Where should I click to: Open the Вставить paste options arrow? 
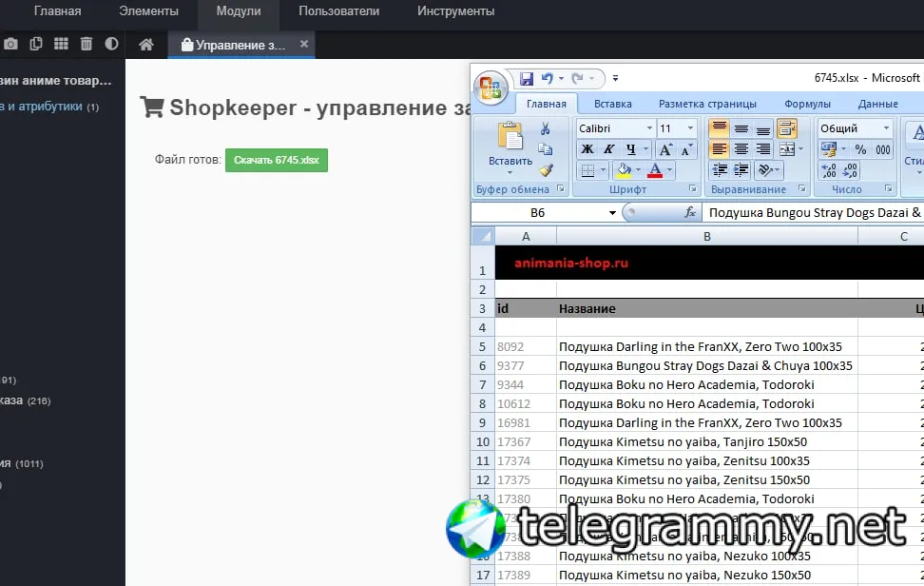tap(510, 173)
